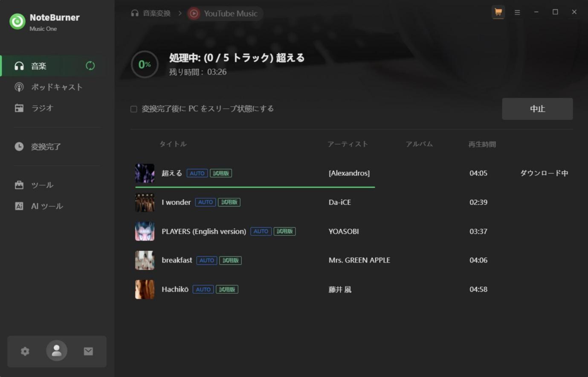Click the 0% progress circle
588x377 pixels.
(145, 64)
